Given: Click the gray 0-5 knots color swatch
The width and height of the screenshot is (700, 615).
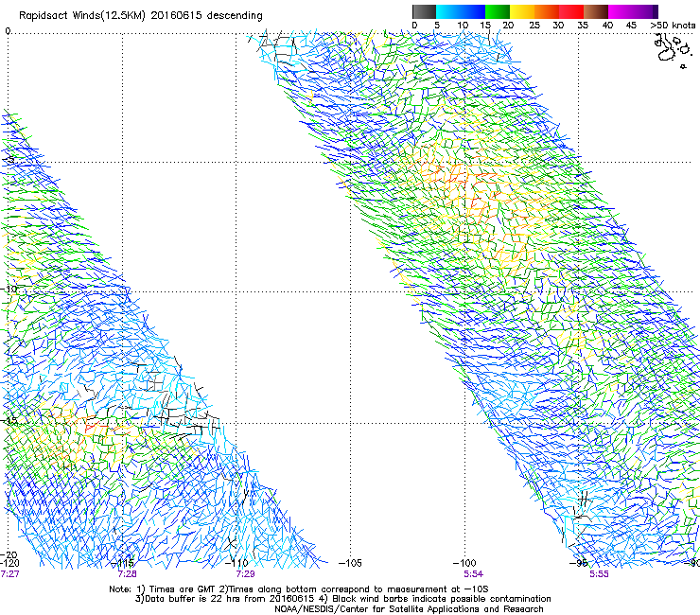Looking at the screenshot, I should tap(424, 11).
